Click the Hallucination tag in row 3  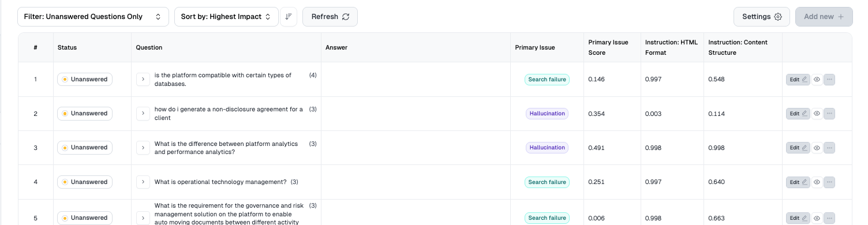[x=547, y=148]
